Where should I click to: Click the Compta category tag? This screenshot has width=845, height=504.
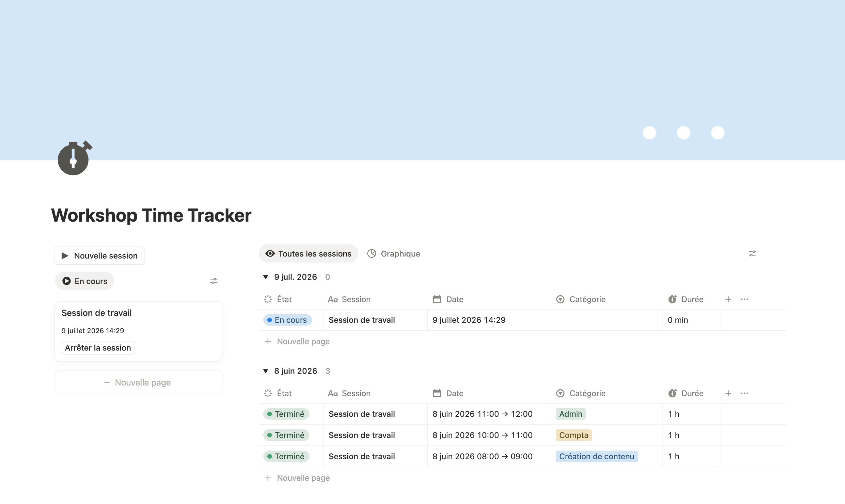click(x=573, y=435)
